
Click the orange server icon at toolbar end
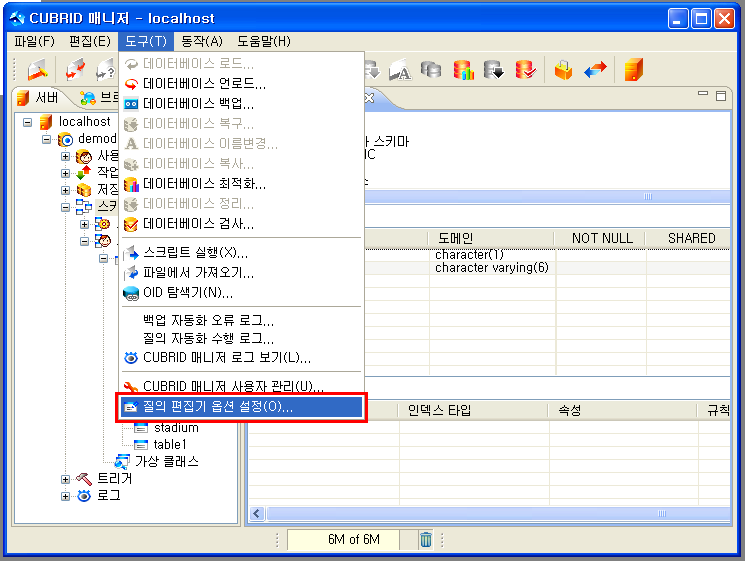632,70
